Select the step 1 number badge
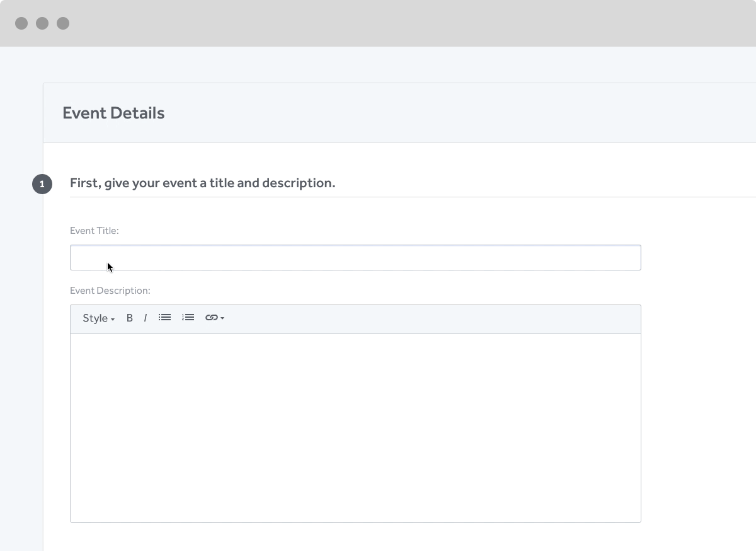Screen dimensions: 756x551 tap(42, 184)
